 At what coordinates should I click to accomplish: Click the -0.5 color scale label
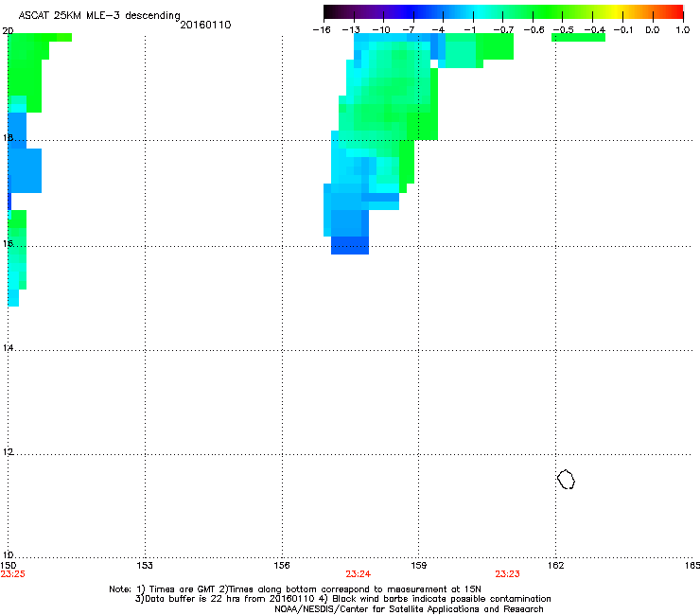pos(564,30)
